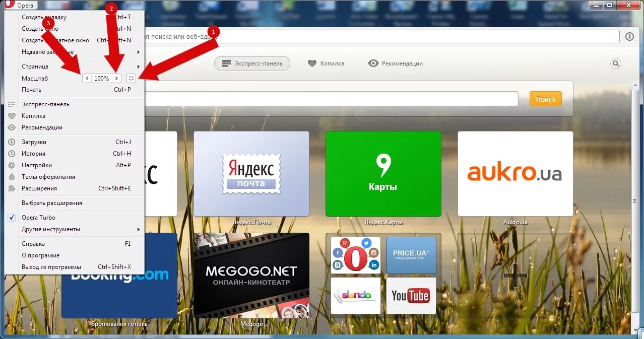Click the downloads arrow icon right of address bar

point(629,37)
